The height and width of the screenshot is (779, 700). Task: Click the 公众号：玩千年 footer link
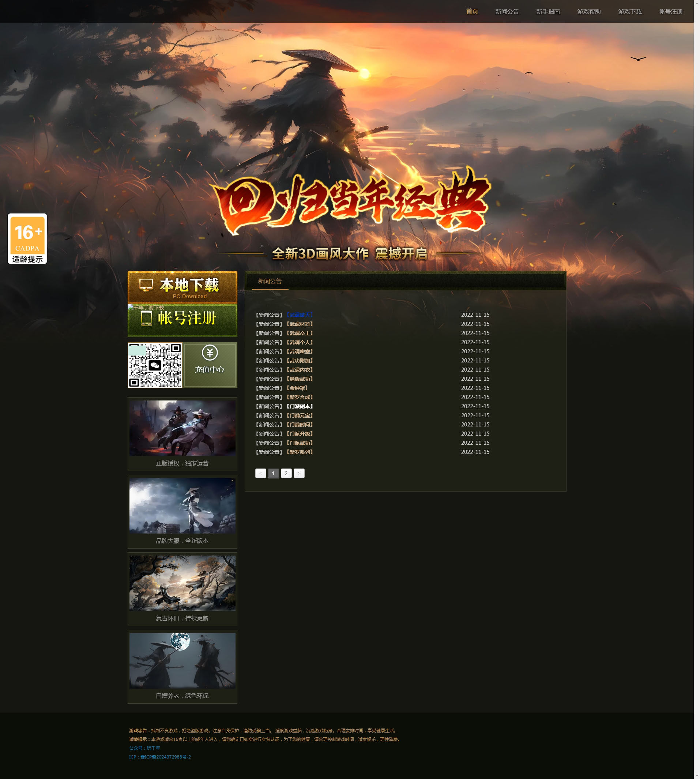tap(144, 748)
